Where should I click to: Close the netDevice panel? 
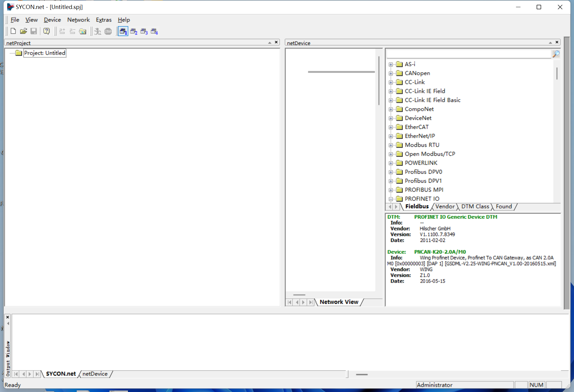[557, 42]
